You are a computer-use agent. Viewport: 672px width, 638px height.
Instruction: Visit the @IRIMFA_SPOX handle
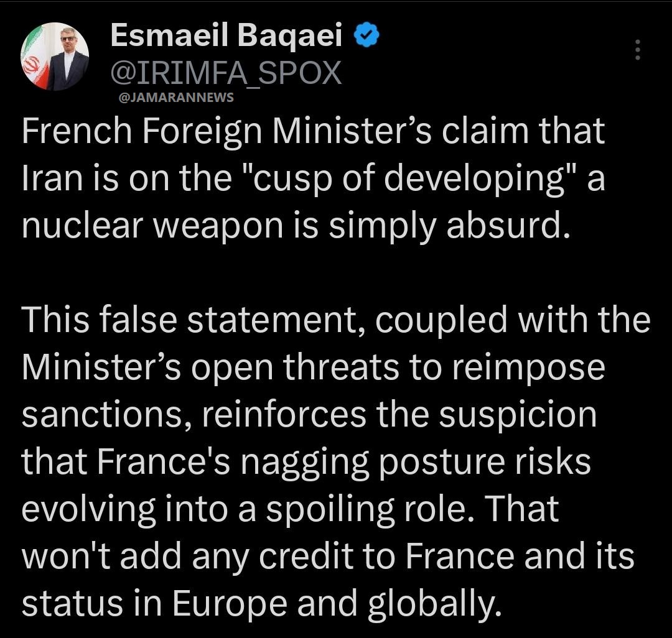click(225, 73)
